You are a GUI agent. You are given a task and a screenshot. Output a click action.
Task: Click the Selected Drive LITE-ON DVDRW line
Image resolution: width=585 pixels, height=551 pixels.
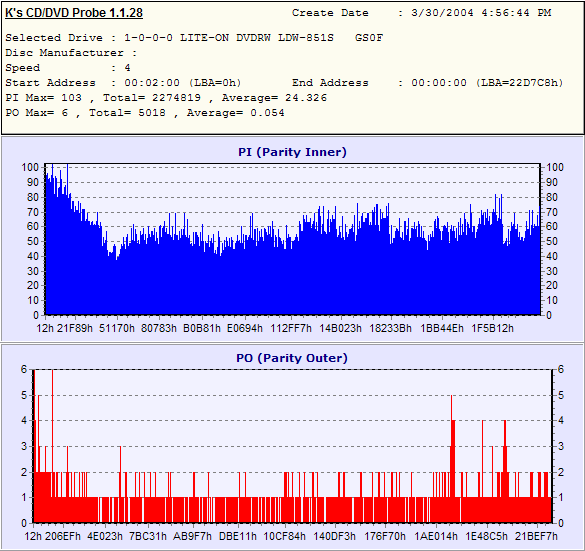click(194, 38)
